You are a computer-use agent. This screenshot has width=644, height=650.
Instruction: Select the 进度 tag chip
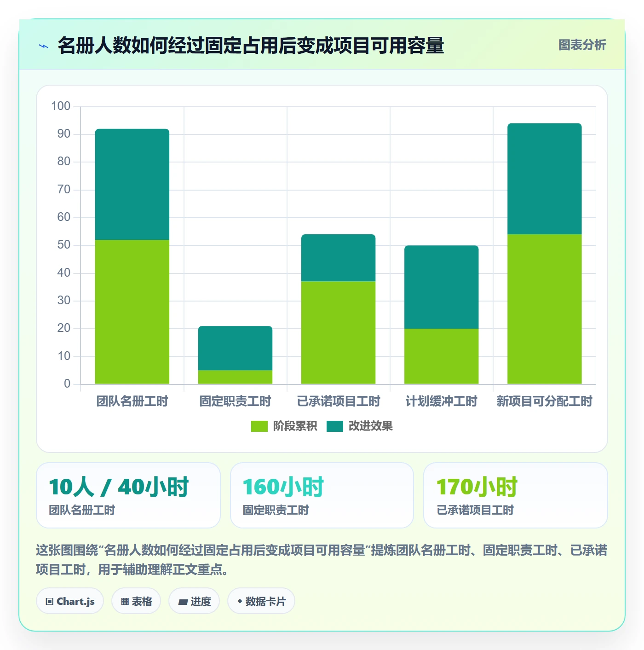[x=194, y=601]
